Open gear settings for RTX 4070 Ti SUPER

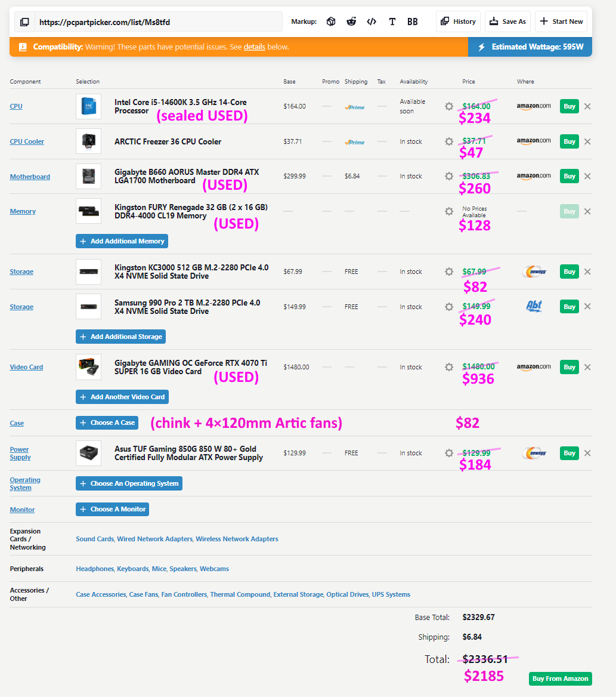449,367
